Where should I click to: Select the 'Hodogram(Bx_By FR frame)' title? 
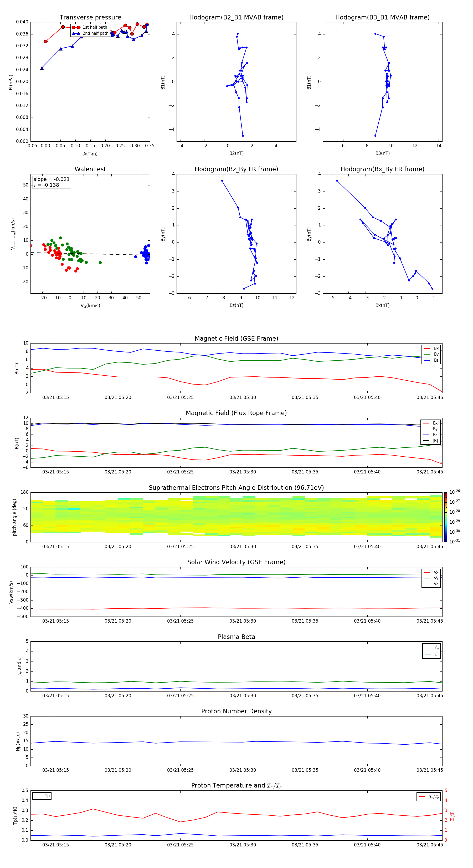pyautogui.click(x=382, y=169)
